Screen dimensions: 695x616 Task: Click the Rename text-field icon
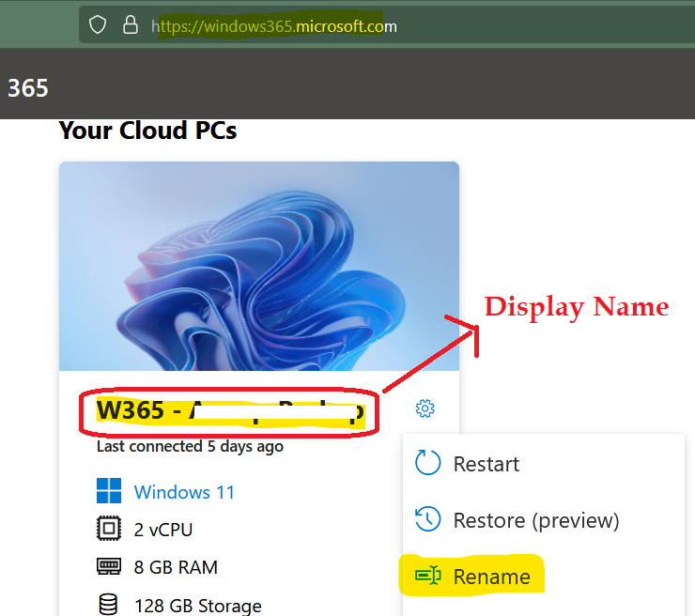[427, 576]
